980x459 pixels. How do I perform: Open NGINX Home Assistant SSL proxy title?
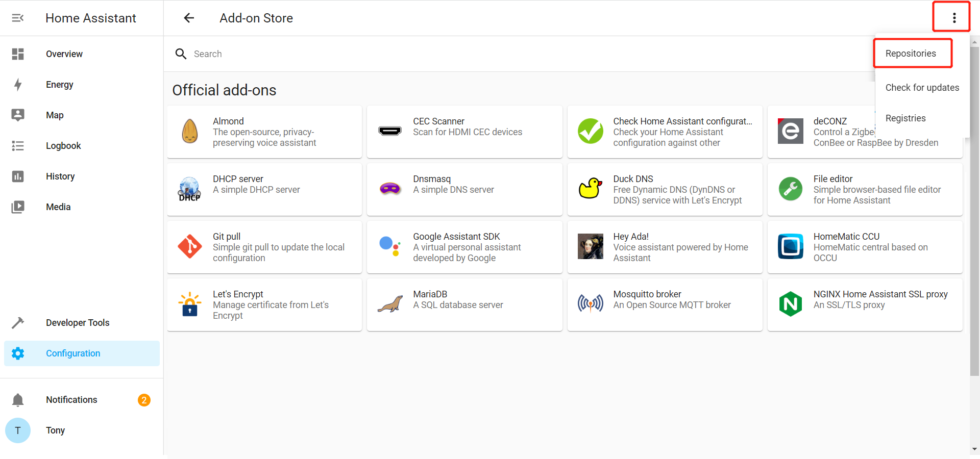tap(880, 294)
